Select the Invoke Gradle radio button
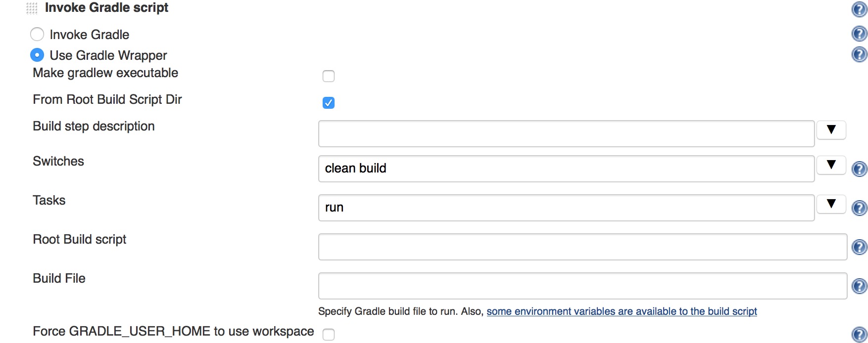This screenshot has width=868, height=343. (x=37, y=34)
